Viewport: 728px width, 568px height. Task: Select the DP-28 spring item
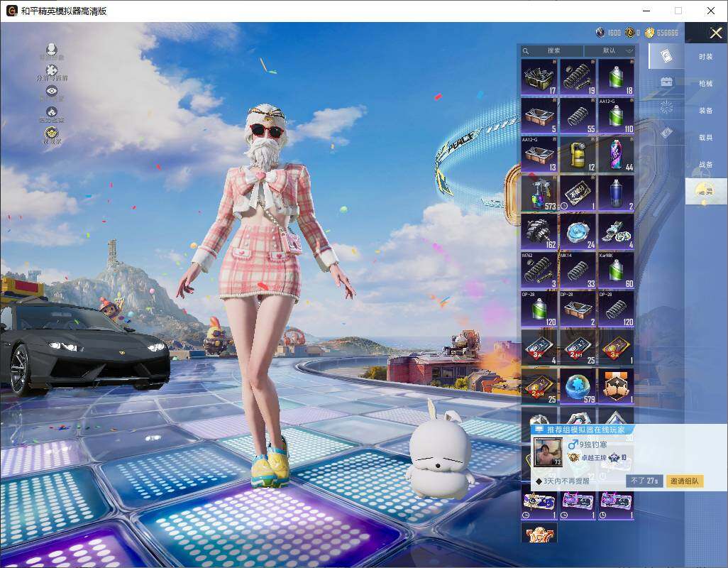(616, 309)
